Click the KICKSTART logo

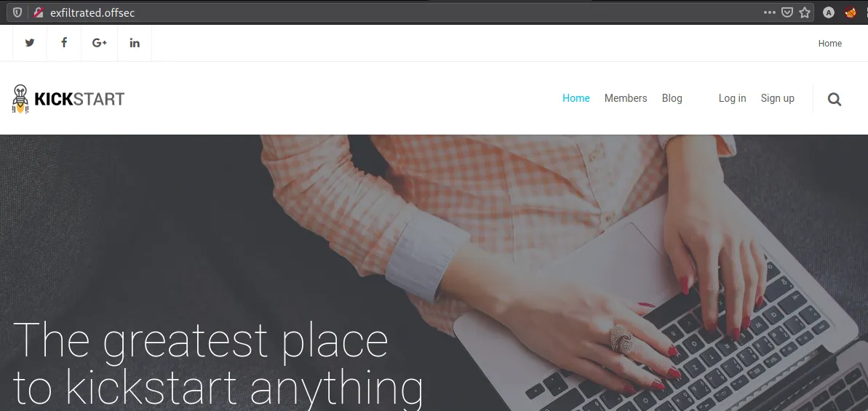pos(68,99)
